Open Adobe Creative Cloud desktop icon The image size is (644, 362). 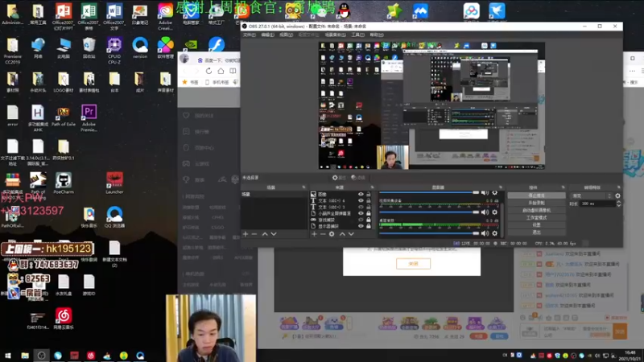[x=166, y=17]
